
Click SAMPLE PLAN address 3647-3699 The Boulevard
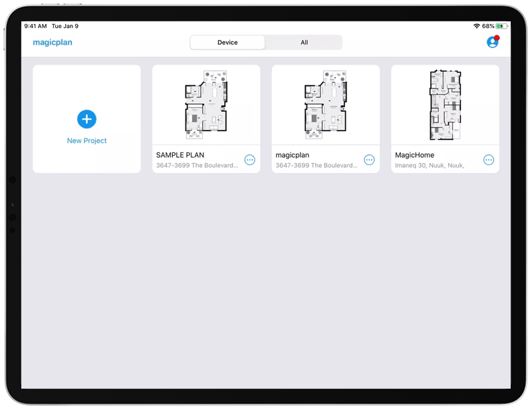pyautogui.click(x=197, y=166)
